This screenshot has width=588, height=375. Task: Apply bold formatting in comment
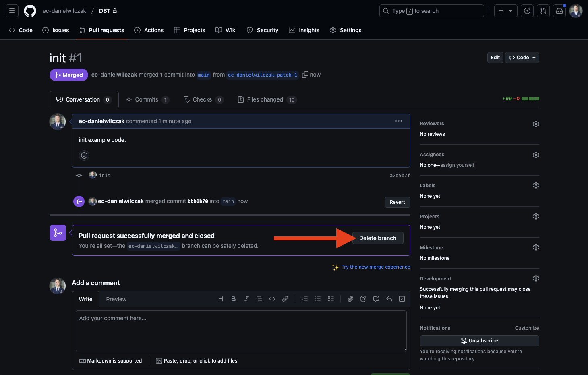pos(234,299)
